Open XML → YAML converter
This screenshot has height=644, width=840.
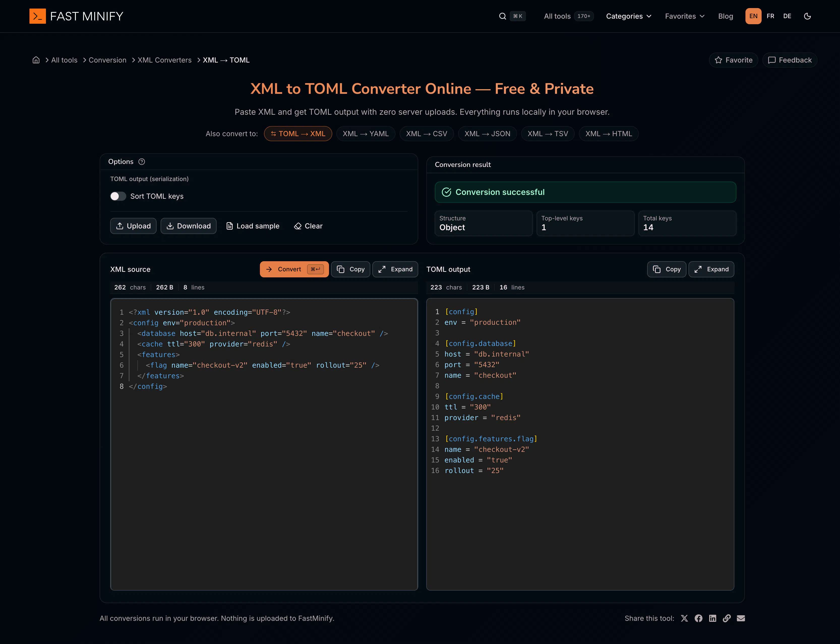366,133
